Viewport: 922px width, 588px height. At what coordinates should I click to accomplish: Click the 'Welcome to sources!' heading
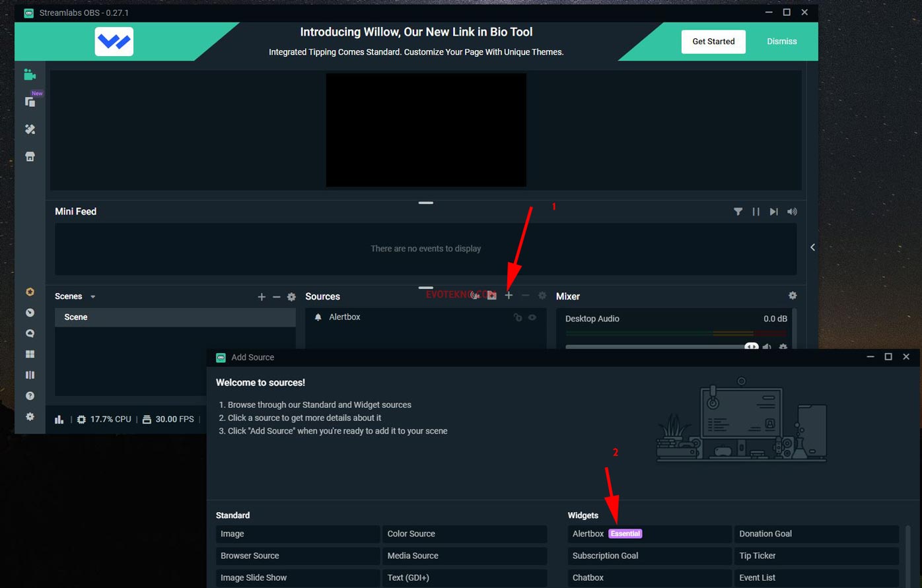coord(260,383)
